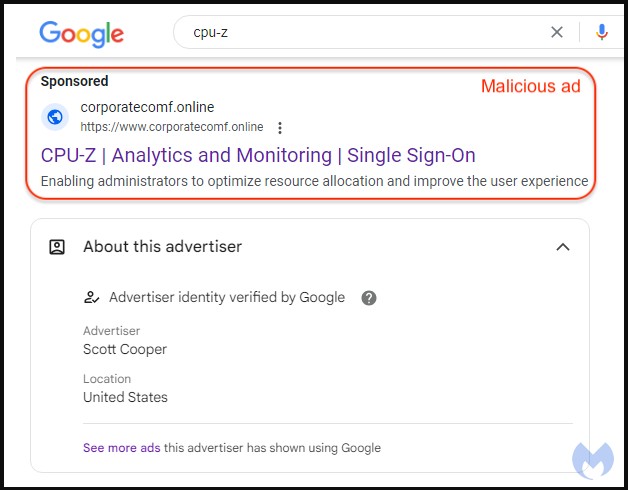Click the Advertiser identity verified by Google text

click(227, 297)
